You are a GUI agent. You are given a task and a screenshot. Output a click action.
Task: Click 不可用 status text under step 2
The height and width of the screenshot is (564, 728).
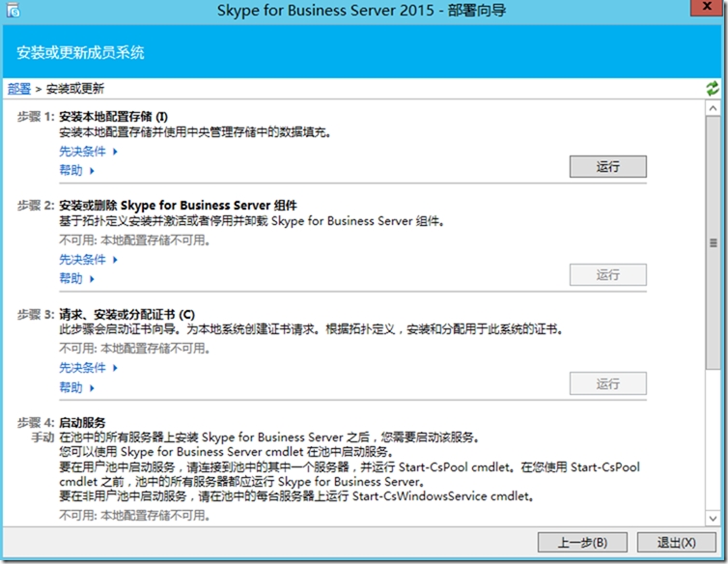[134, 240]
